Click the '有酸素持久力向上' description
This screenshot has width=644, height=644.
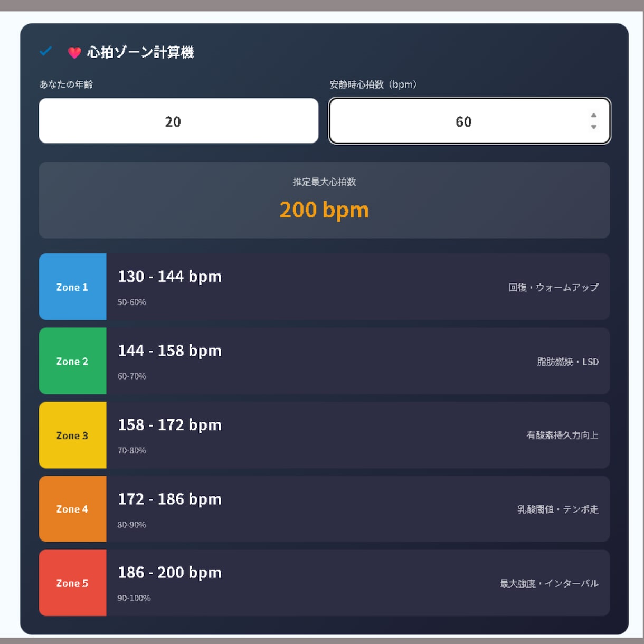(563, 435)
